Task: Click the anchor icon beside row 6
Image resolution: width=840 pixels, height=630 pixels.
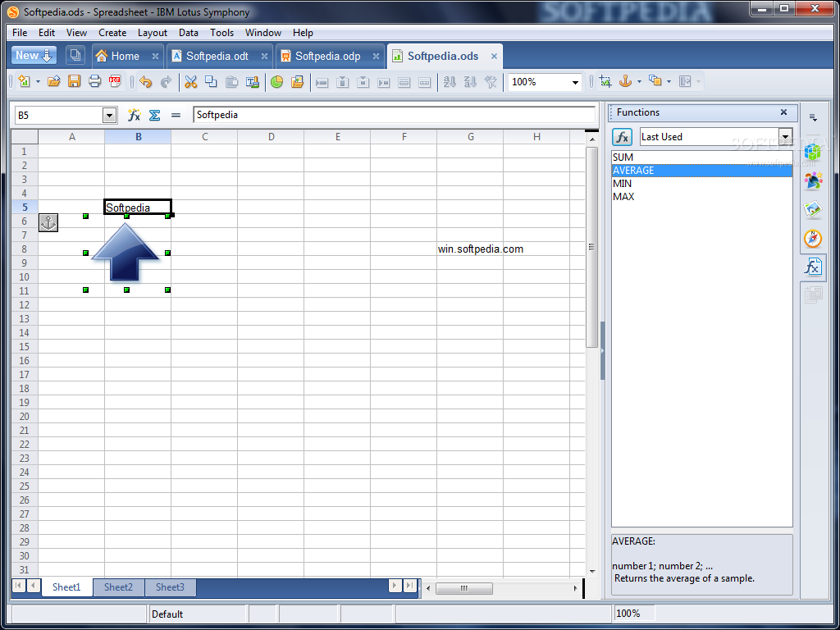Action: pos(48,222)
